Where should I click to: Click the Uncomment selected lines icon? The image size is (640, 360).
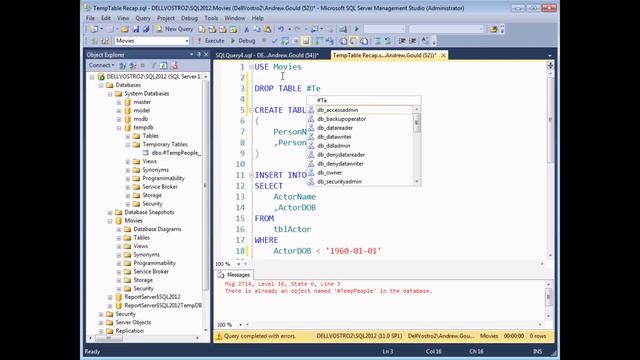[x=387, y=41]
